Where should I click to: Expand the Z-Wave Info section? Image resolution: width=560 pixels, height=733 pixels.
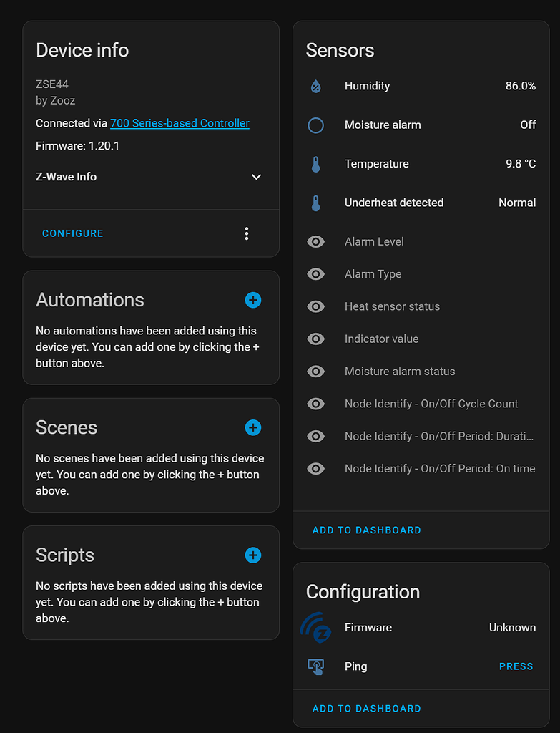256,177
